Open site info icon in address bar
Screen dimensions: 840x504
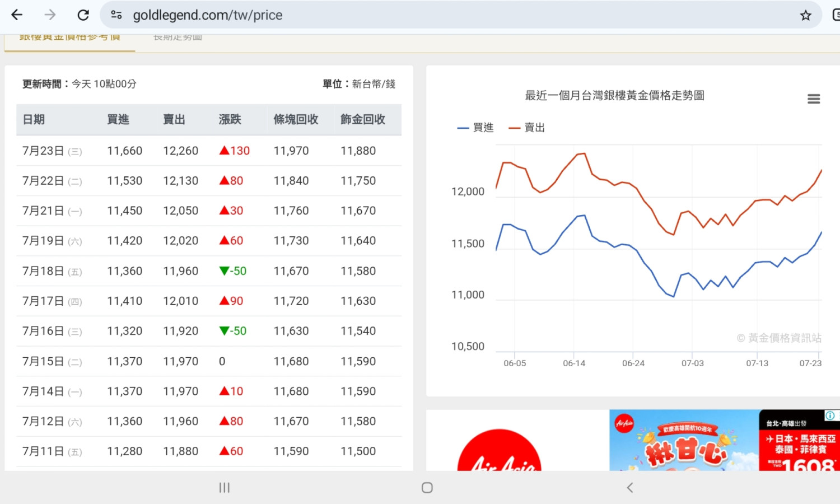point(116,15)
